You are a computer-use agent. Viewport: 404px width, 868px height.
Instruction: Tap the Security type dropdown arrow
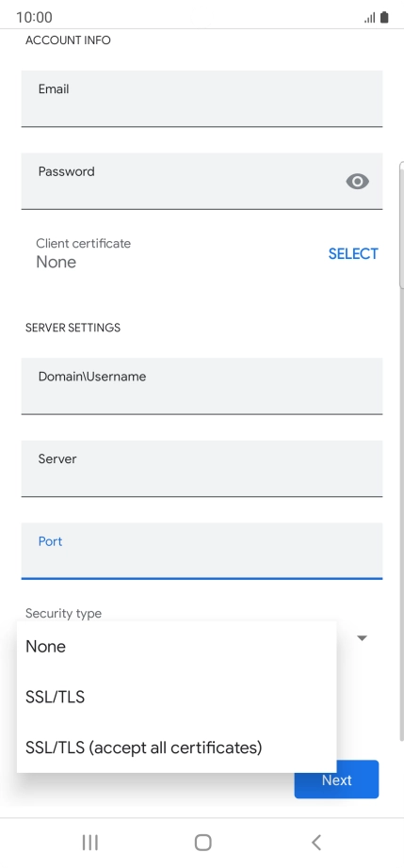362,638
